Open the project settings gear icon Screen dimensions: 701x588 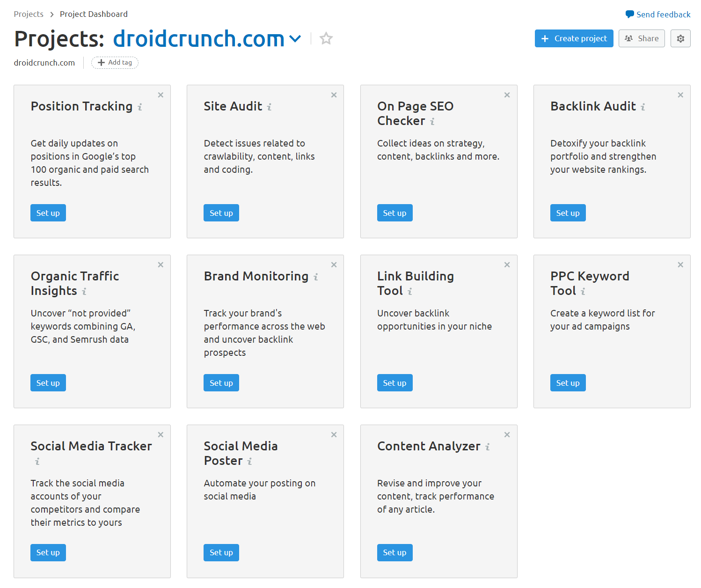point(680,38)
